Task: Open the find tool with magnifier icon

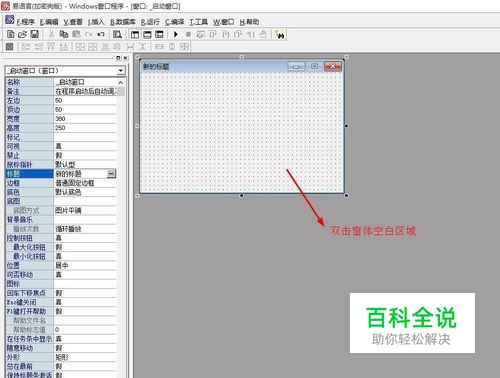Action: [117, 34]
